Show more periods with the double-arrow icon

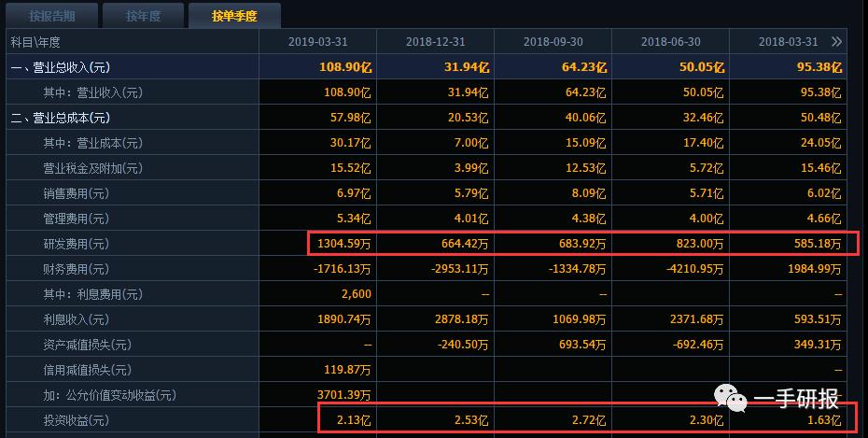click(836, 41)
